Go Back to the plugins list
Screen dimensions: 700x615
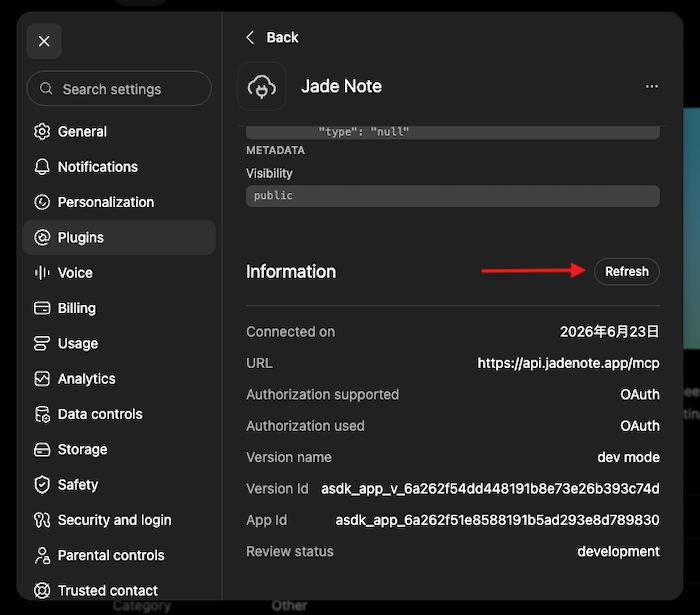272,37
